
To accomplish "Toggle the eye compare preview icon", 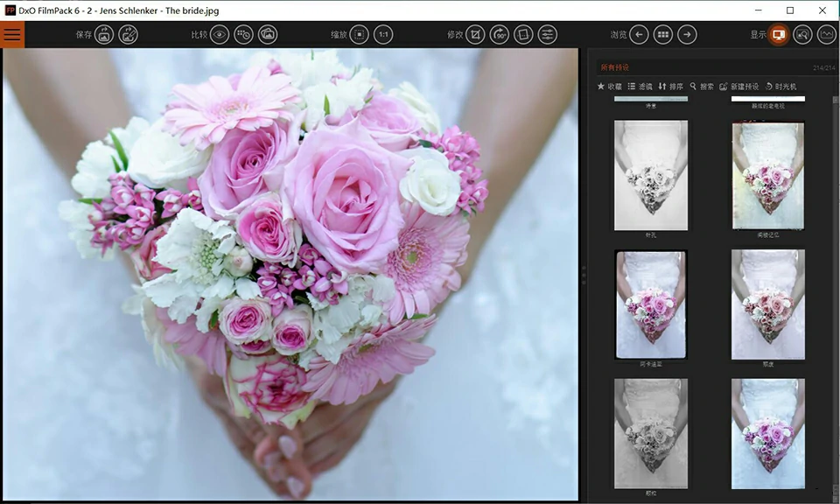I will tap(220, 35).
